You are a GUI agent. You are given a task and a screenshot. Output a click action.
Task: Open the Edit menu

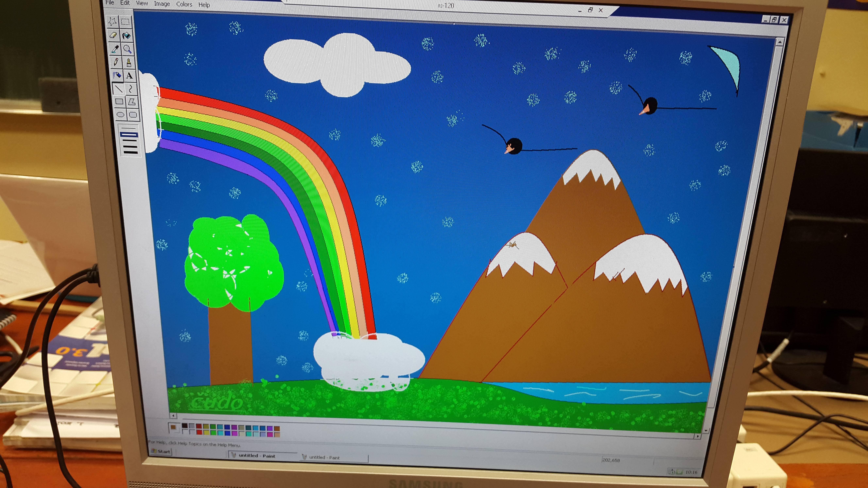pos(125,3)
